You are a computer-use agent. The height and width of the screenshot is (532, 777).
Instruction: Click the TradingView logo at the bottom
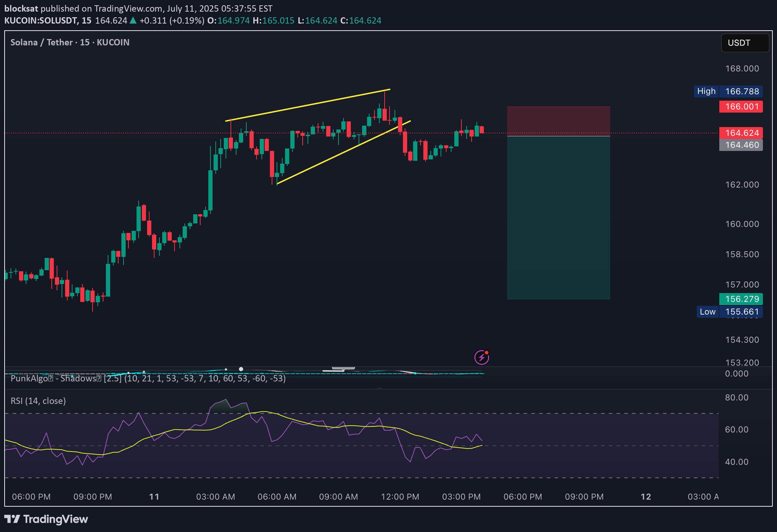46,519
